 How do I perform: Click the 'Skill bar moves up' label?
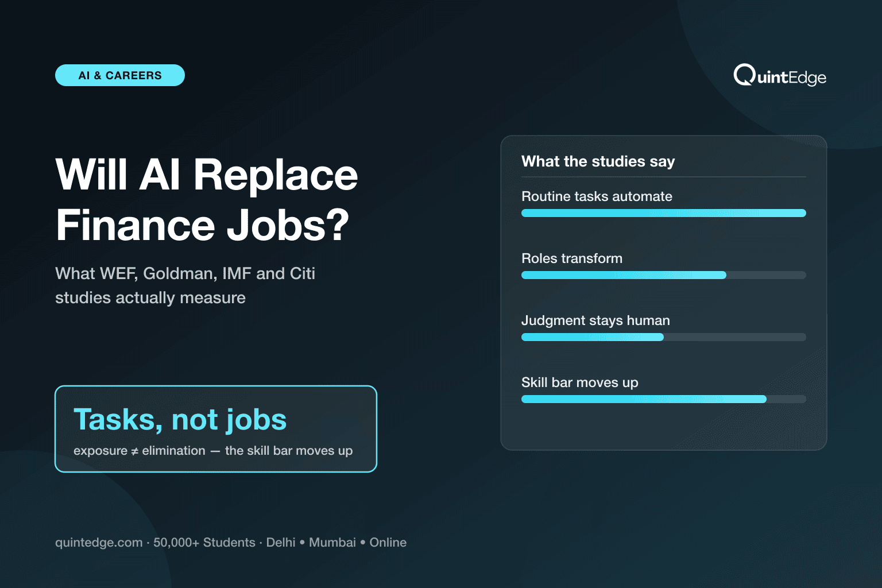(x=580, y=382)
